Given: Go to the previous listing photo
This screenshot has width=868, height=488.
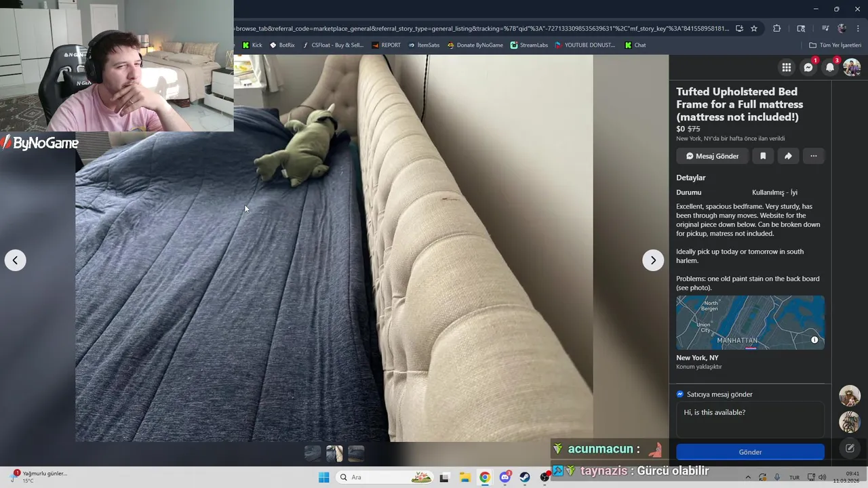Looking at the screenshot, I should (15, 260).
